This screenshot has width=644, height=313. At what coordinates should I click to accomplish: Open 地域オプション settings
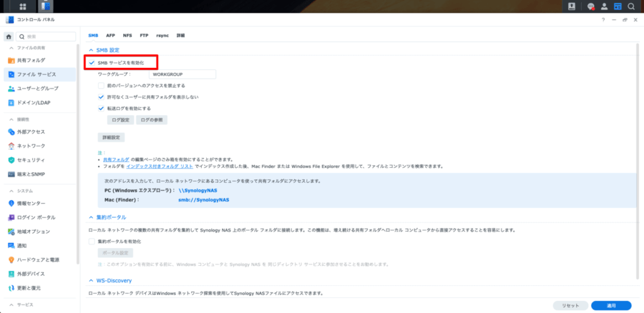click(x=40, y=231)
